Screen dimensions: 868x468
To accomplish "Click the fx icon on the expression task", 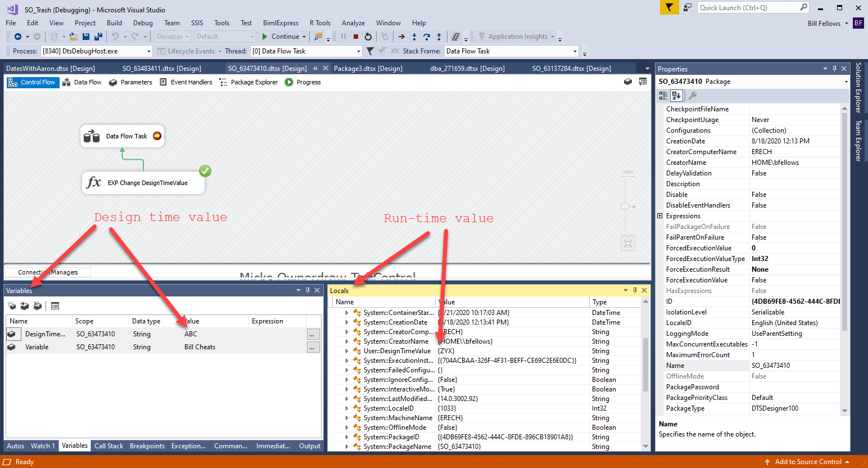I will pos(94,182).
